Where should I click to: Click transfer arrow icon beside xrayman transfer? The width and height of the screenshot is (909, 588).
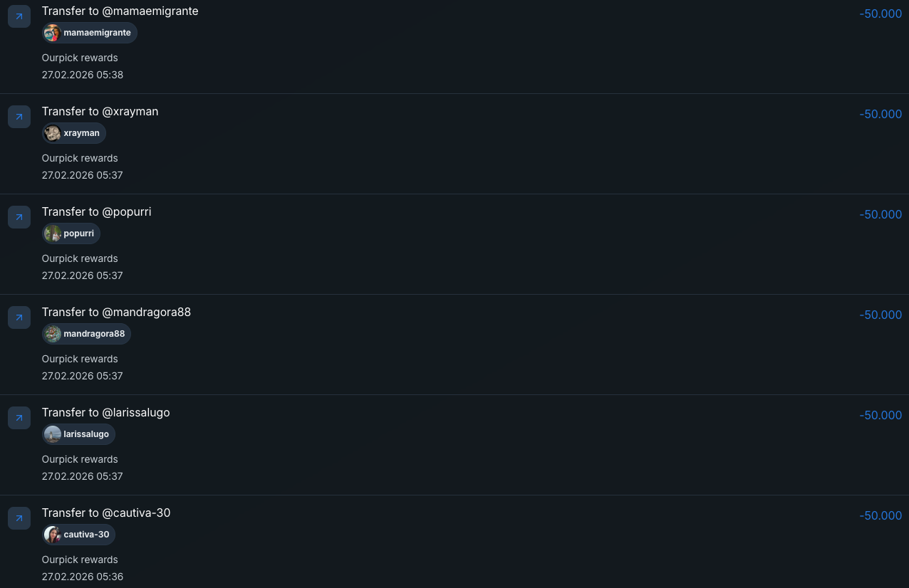pos(19,117)
